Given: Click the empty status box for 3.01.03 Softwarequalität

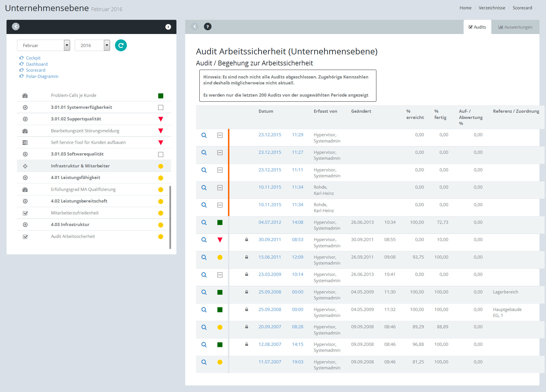Looking at the screenshot, I should pyautogui.click(x=161, y=154).
